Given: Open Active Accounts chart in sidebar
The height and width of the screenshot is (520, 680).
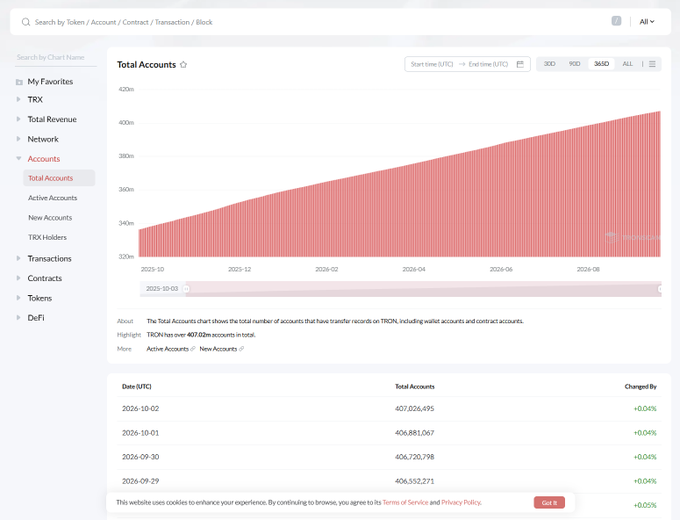Looking at the screenshot, I should pos(52,198).
